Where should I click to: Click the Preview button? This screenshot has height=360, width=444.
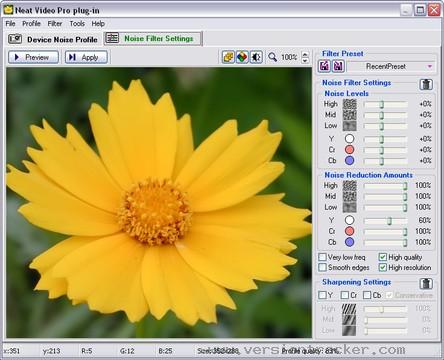[33, 57]
